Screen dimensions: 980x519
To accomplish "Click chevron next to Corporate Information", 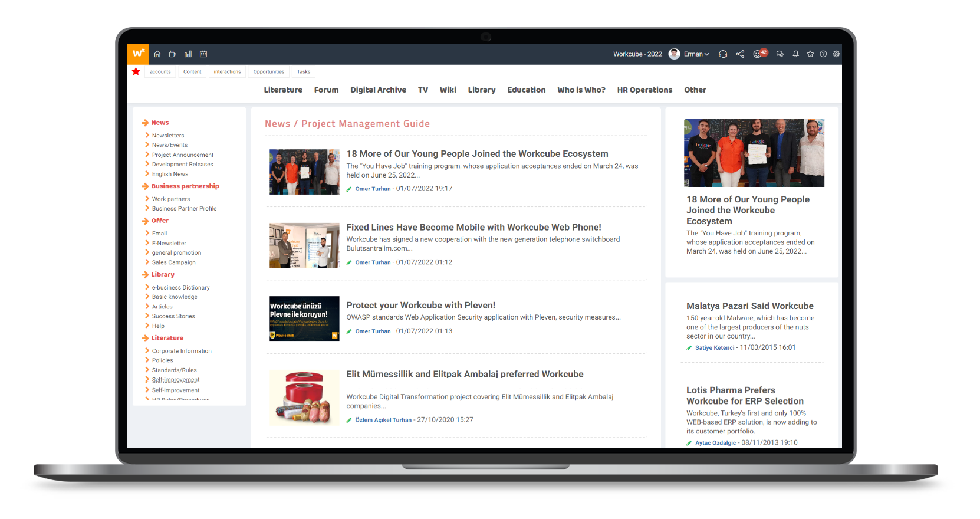I will 147,351.
